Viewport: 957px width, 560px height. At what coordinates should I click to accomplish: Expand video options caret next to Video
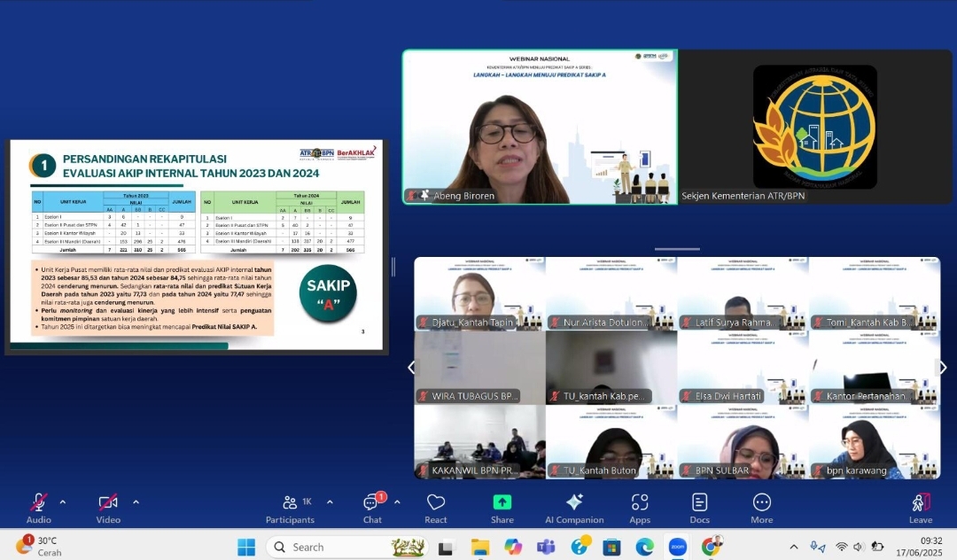click(x=136, y=502)
